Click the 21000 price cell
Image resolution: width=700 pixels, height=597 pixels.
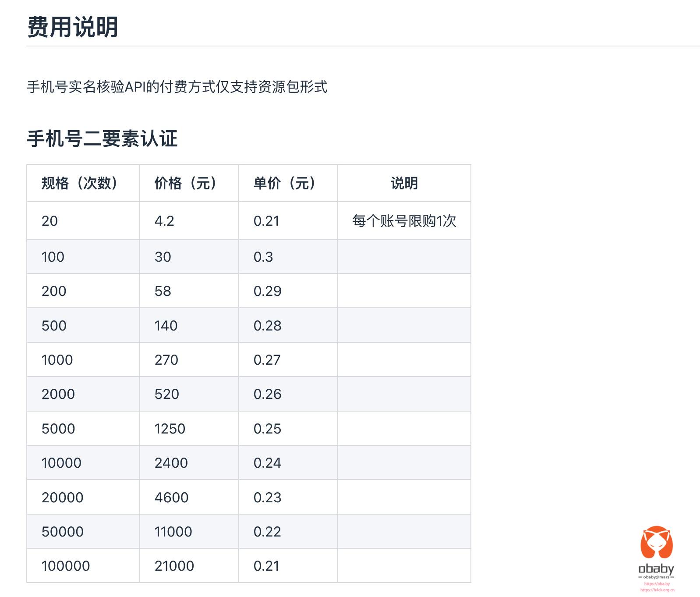pos(174,566)
